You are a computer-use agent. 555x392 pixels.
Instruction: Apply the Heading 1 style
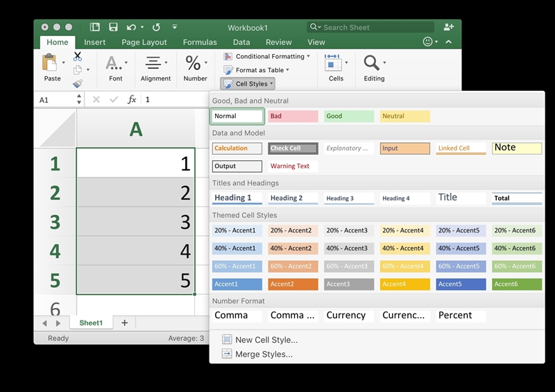(237, 198)
